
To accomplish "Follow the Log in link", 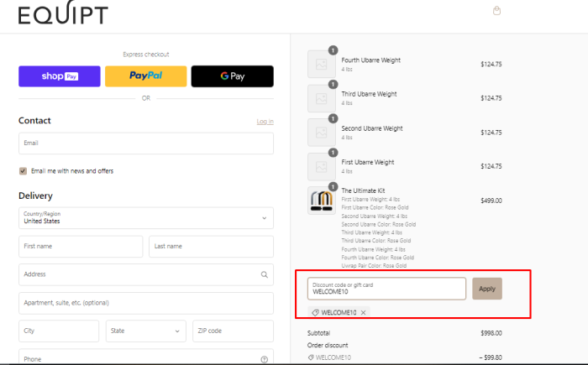I will [265, 122].
